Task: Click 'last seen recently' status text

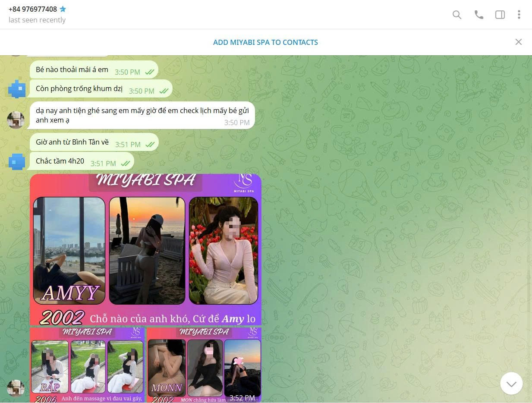Action: tap(37, 20)
